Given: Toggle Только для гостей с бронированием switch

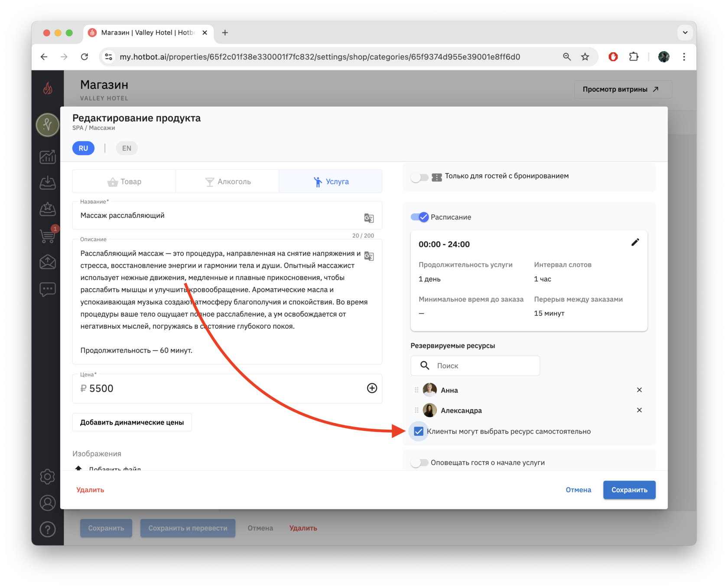Looking at the screenshot, I should [x=419, y=177].
